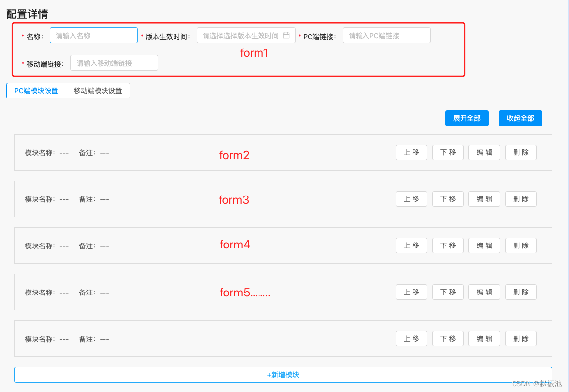Click 新增模块 to add a module
Image resolution: width=569 pixels, height=392 pixels.
pos(284,375)
